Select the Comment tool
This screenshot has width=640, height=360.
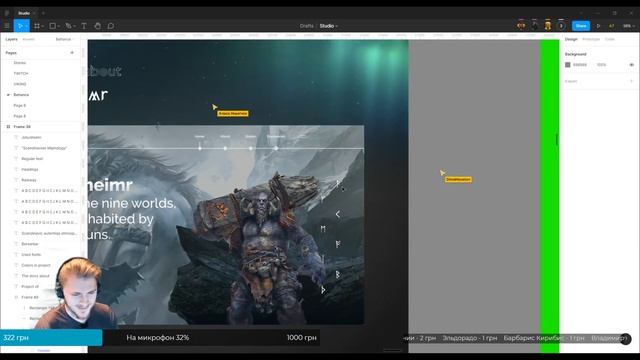(111, 26)
